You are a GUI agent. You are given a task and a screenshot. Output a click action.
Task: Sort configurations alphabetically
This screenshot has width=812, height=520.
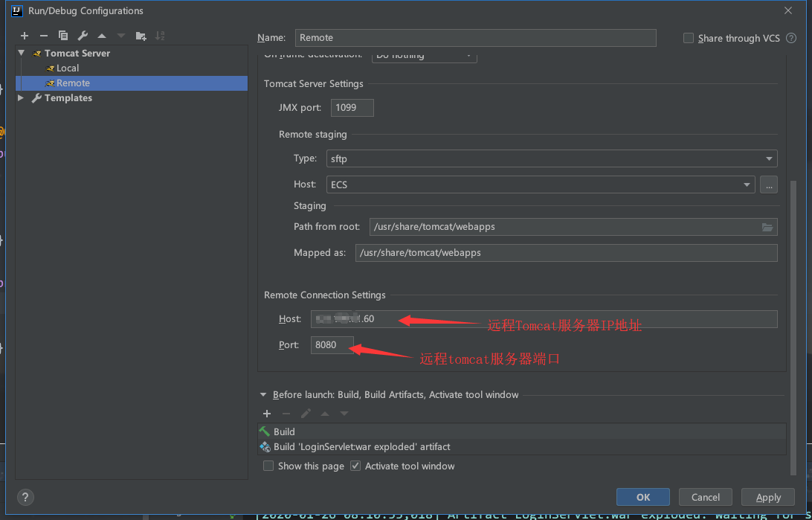coord(160,36)
